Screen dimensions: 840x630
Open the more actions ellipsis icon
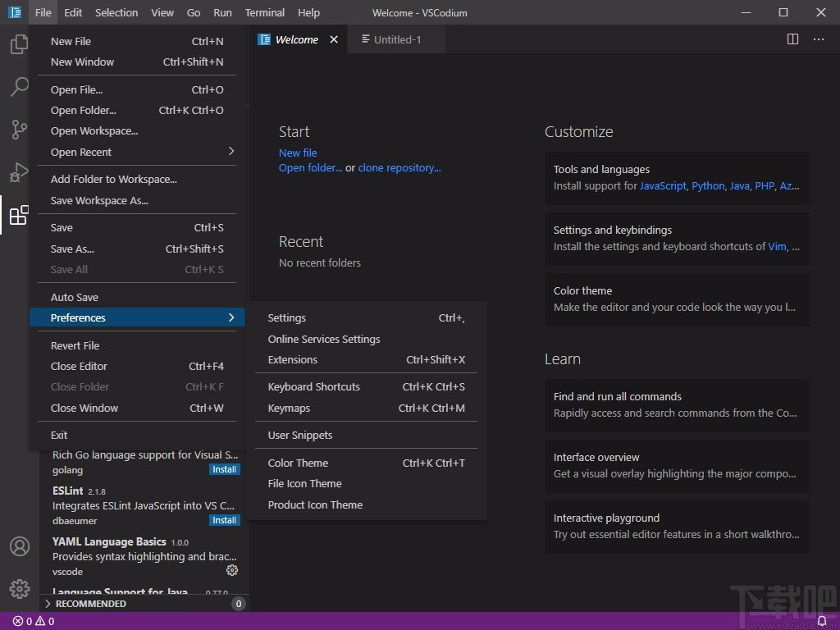818,39
